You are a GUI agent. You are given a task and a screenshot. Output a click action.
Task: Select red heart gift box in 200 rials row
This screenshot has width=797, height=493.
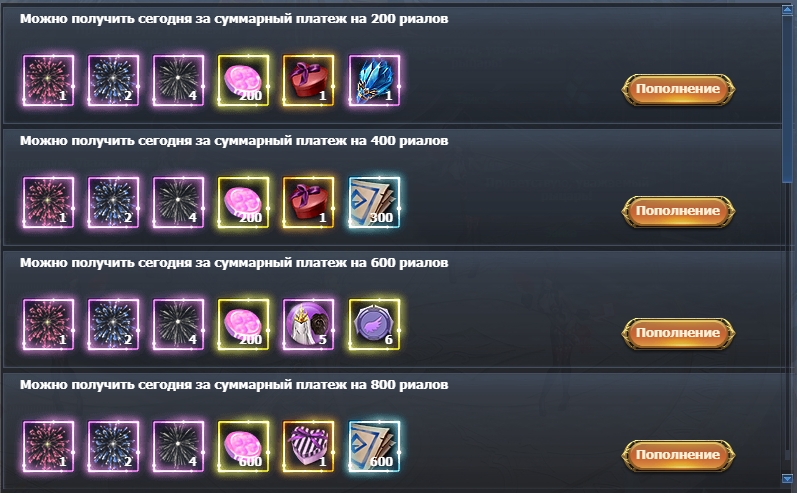309,80
